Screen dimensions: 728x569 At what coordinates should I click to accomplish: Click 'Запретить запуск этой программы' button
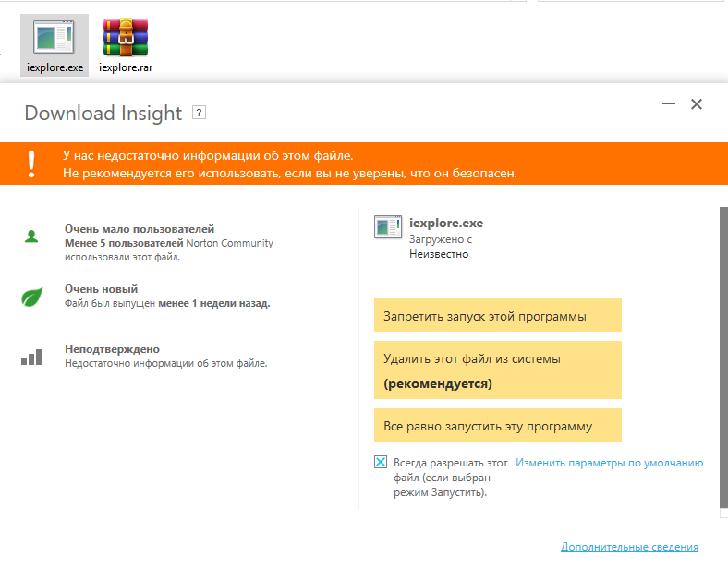(498, 315)
